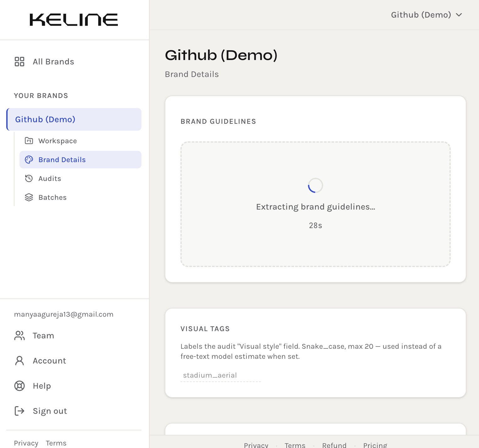Click the visual tags input with stadium_aerial
This screenshot has height=448, width=479.
point(221,375)
